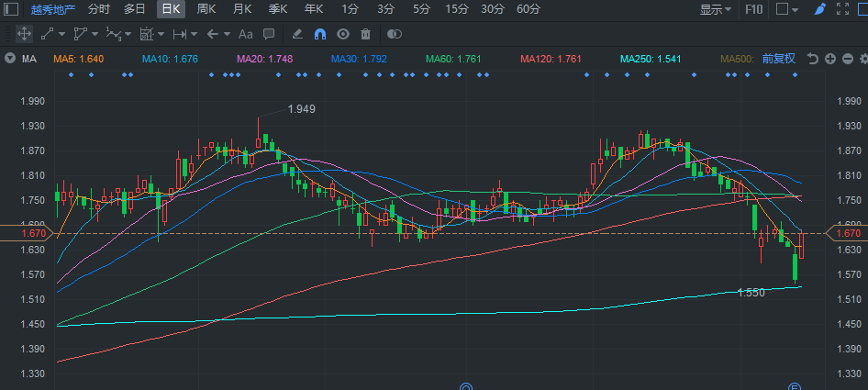
Task: Click the text annotation Aa tool
Action: [x=245, y=34]
